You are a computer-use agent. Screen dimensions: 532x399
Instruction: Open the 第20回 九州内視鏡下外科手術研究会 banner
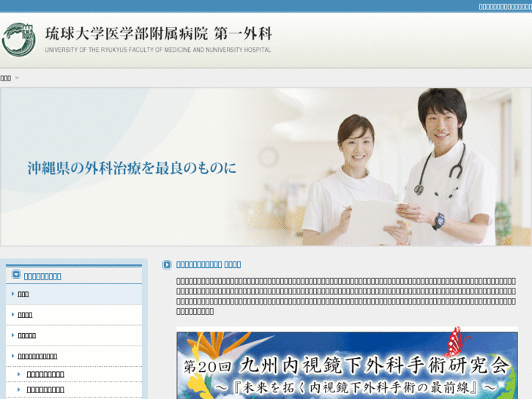tap(347, 363)
